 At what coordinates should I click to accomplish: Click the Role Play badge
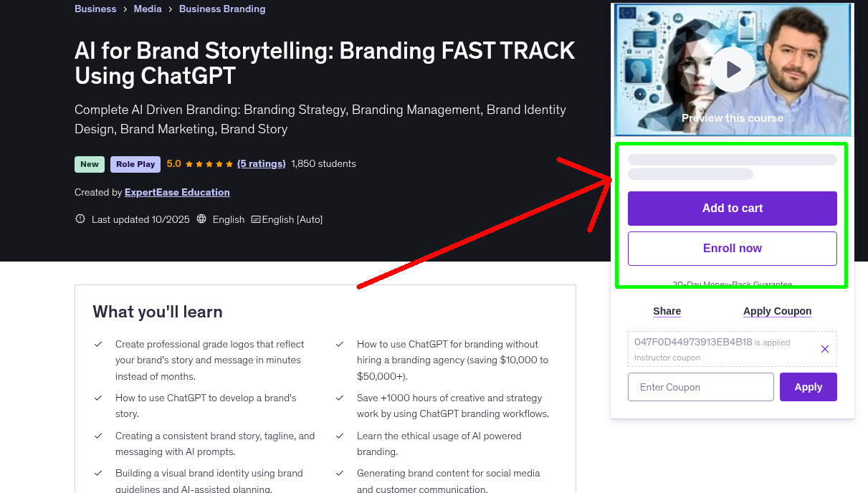135,164
